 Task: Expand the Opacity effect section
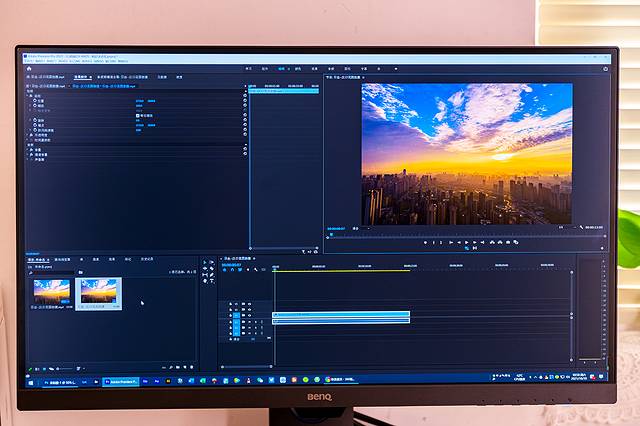pos(28,135)
